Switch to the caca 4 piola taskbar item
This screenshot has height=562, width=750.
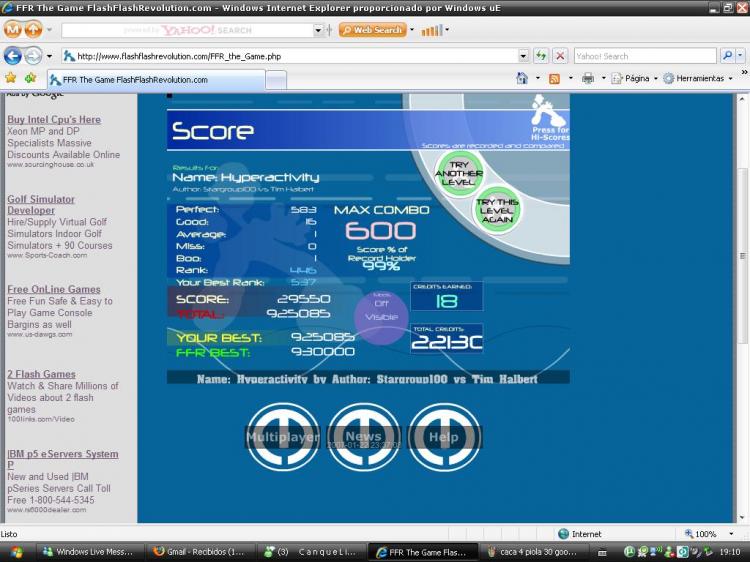tap(532, 552)
